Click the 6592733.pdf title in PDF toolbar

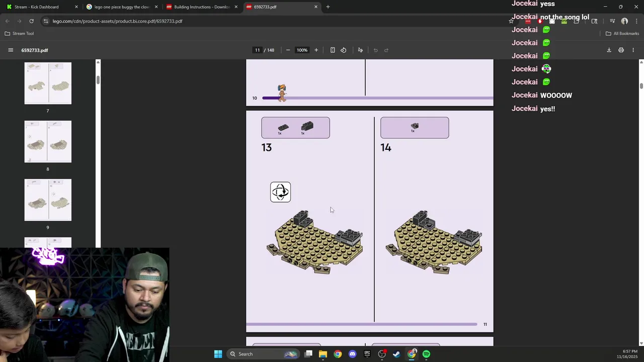point(35,50)
